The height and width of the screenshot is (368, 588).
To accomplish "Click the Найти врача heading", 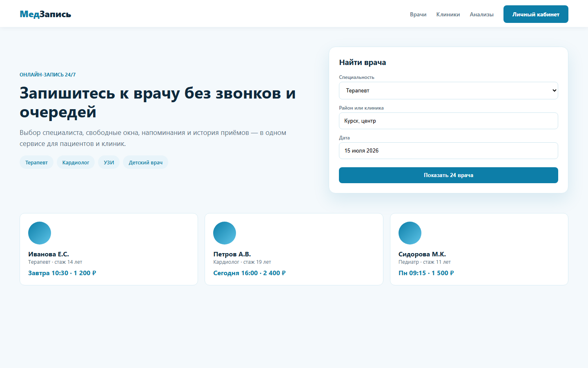I will click(x=363, y=63).
